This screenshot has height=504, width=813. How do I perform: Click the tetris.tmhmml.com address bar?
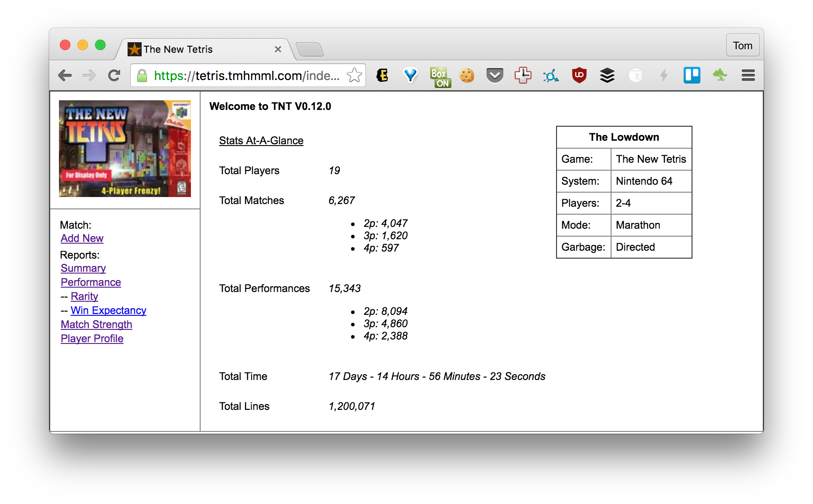(x=249, y=76)
